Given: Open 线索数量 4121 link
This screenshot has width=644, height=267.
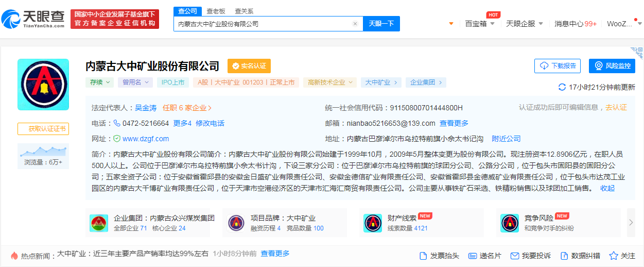Looking at the screenshot, I should [408, 228].
